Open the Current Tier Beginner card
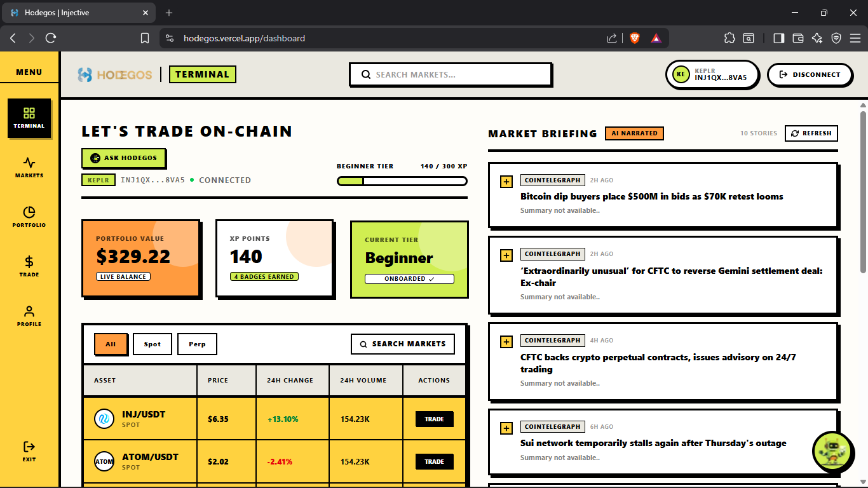This screenshot has height=488, width=868. pyautogui.click(x=409, y=259)
